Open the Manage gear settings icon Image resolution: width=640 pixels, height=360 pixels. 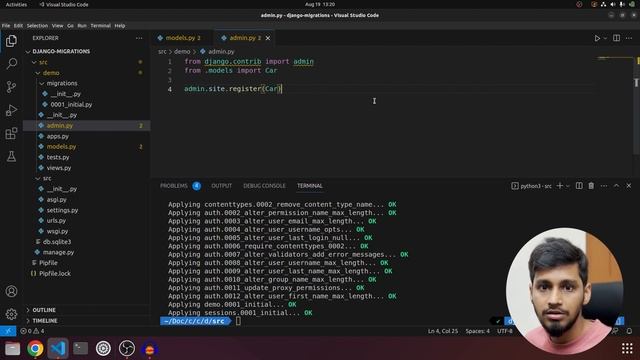click(11, 314)
